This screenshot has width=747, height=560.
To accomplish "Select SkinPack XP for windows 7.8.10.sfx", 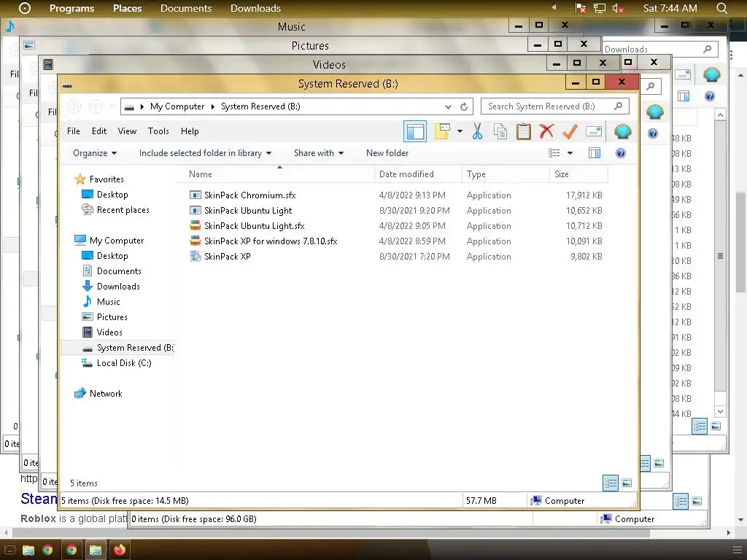I will click(x=271, y=241).
